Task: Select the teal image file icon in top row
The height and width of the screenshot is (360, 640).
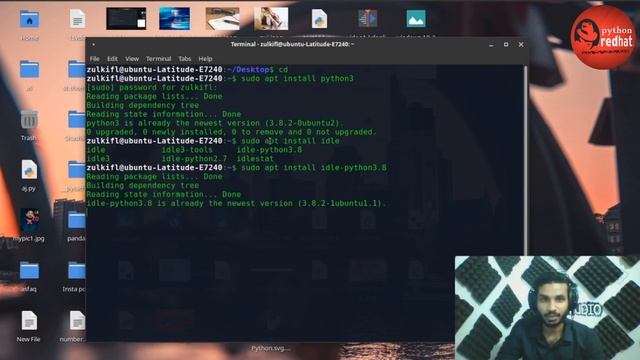Action: pos(416,19)
